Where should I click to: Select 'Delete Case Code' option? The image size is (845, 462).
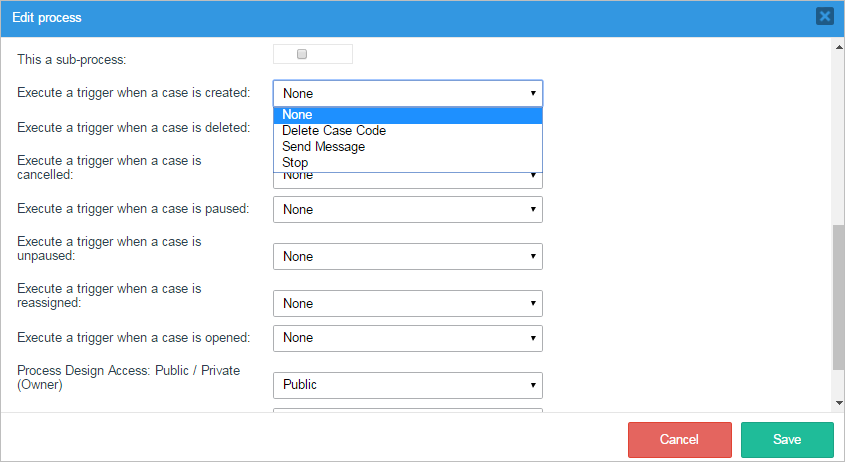tap(407, 131)
